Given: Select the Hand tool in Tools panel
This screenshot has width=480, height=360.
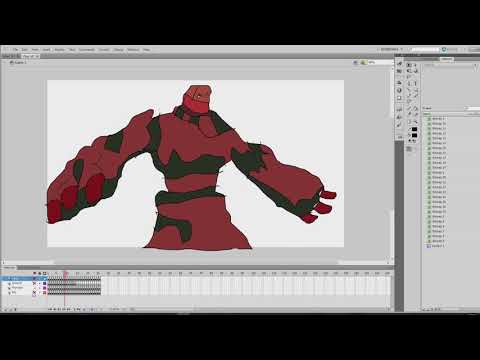Looking at the screenshot, I should pyautogui.click(x=410, y=121).
